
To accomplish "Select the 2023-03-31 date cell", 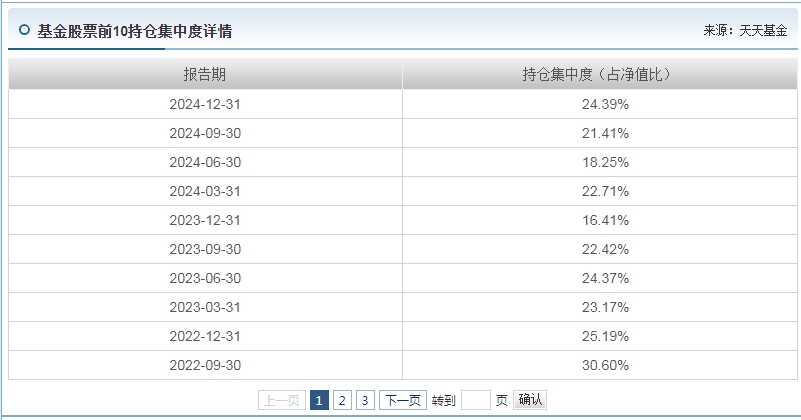I will click(205, 308).
